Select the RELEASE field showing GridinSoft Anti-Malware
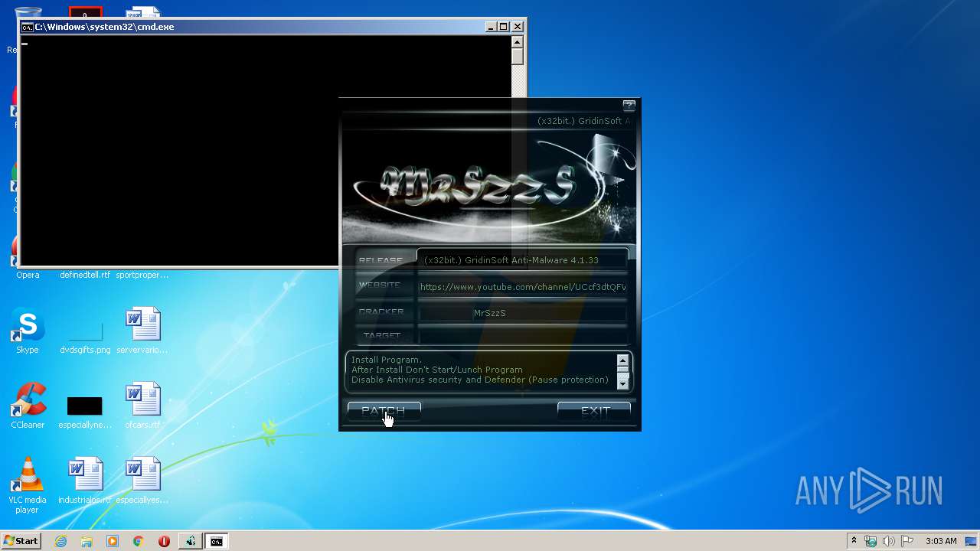This screenshot has height=551, width=980. 523,260
